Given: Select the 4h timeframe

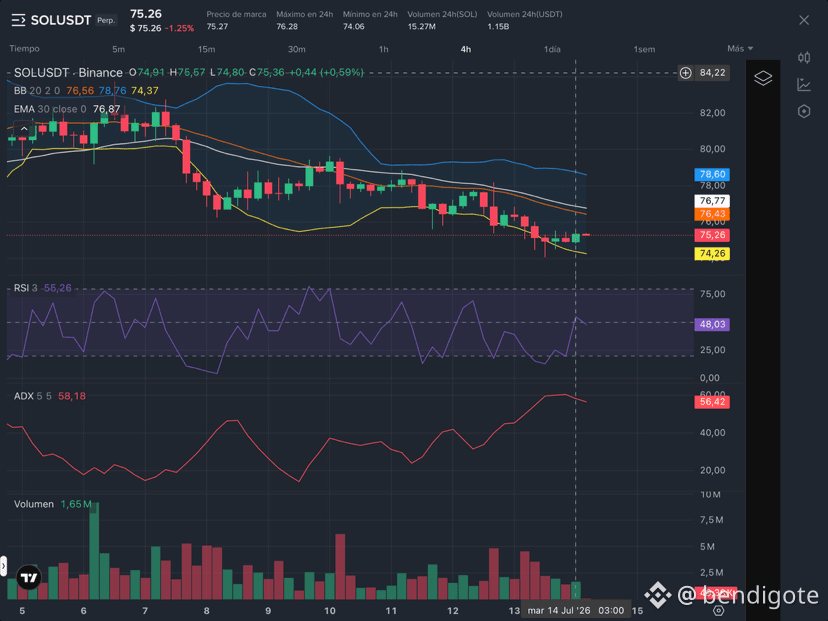Looking at the screenshot, I should [466, 49].
